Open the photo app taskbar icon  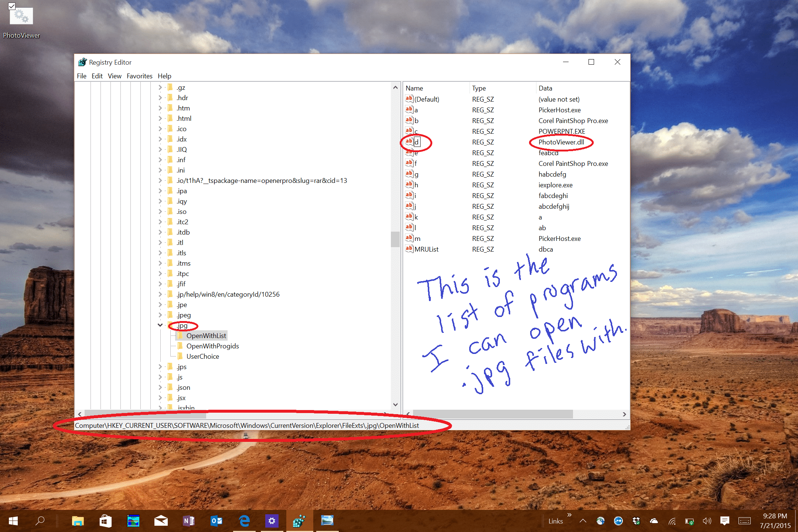(327, 520)
